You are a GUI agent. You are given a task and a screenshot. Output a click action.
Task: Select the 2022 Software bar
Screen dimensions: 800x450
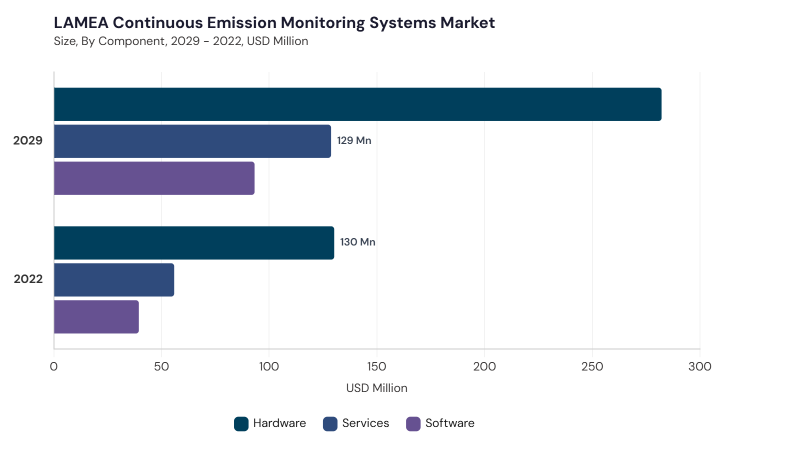(96, 317)
